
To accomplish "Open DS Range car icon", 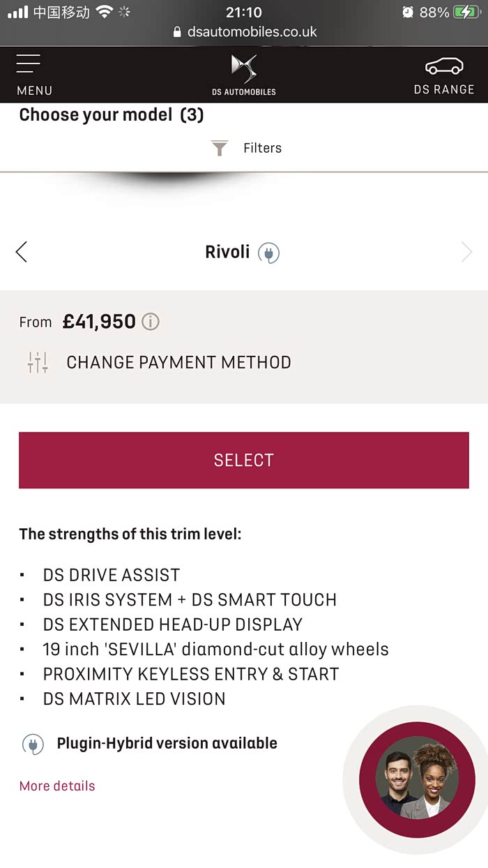I will [x=444, y=66].
